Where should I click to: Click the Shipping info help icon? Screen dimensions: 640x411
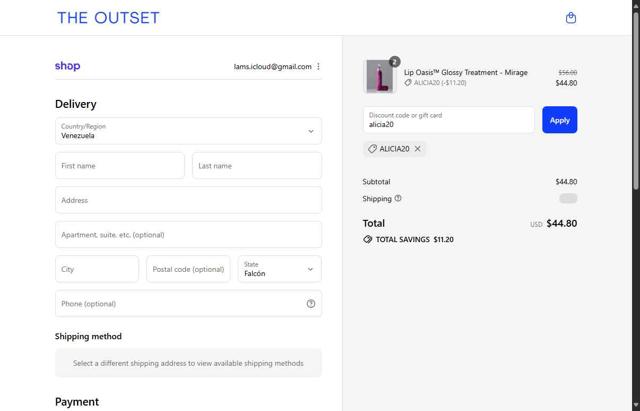point(398,198)
